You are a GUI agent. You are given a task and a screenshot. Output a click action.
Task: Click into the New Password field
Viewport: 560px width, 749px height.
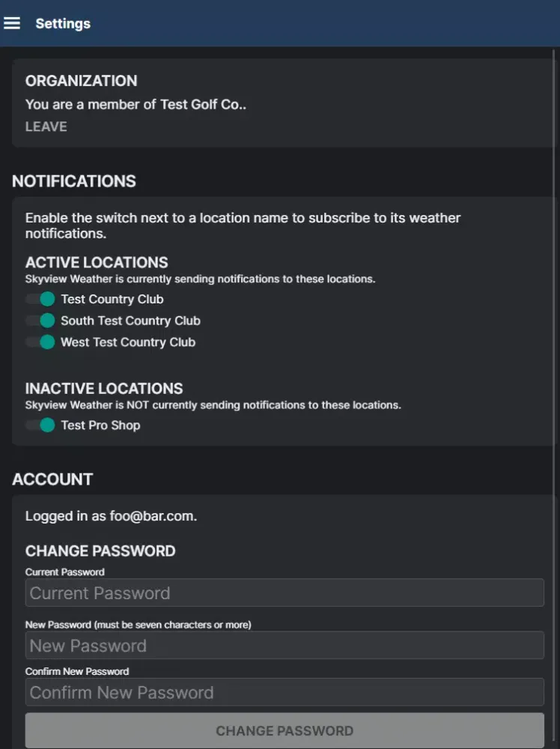click(x=284, y=646)
